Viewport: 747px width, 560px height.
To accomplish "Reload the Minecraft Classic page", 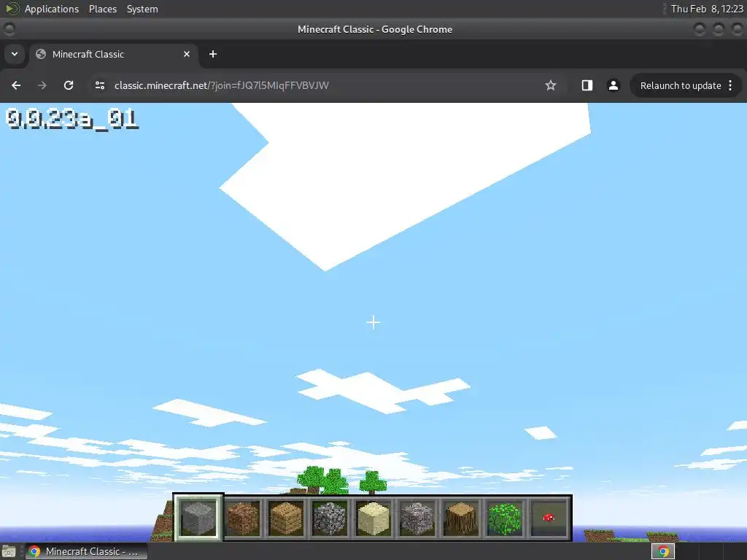I will 69,85.
